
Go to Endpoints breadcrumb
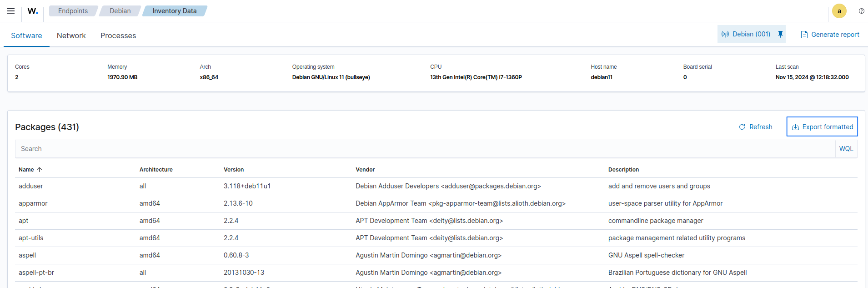pos(73,11)
